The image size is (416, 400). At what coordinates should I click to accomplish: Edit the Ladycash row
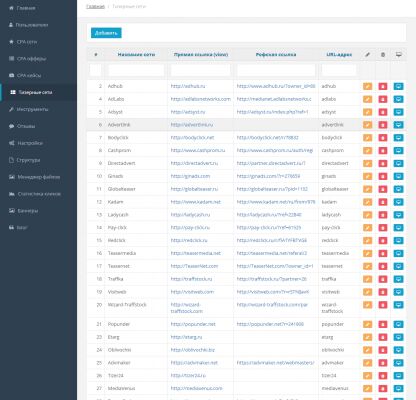point(367,215)
